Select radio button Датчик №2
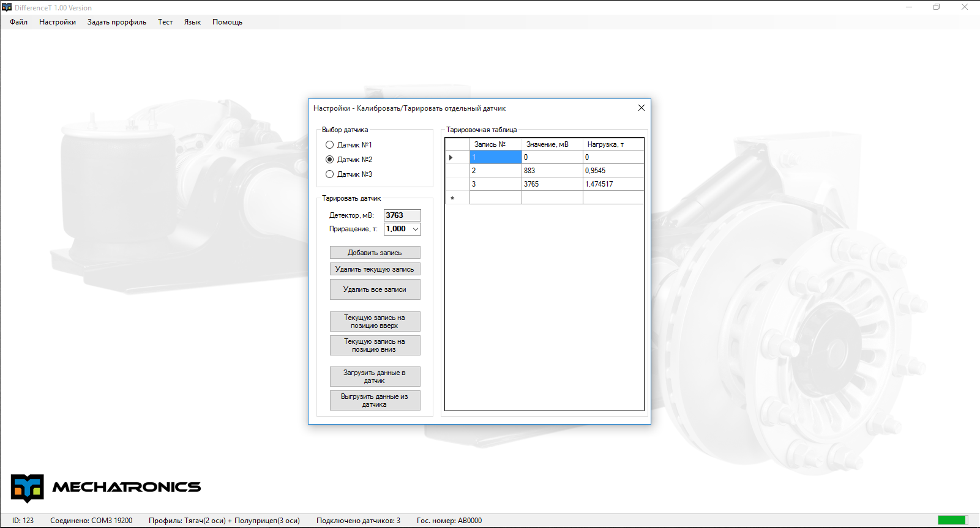The width and height of the screenshot is (980, 528). pos(330,160)
